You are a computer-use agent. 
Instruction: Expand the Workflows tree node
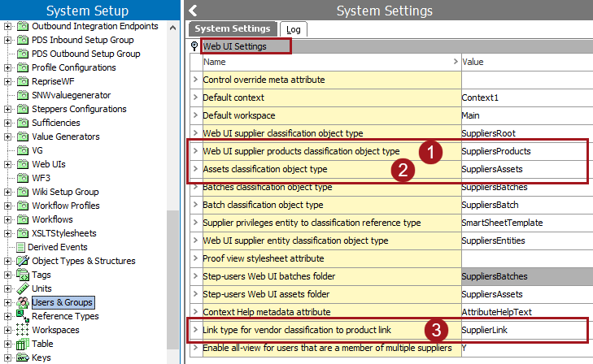click(x=8, y=219)
